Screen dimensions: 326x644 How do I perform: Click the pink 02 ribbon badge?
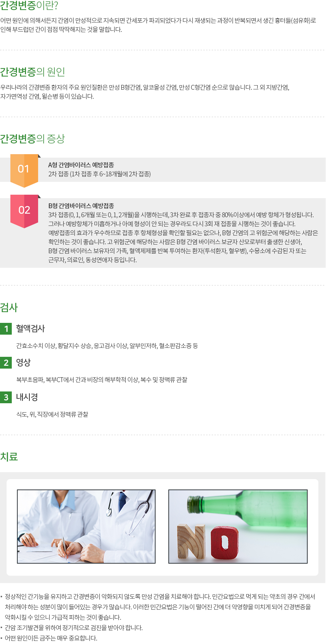pyautogui.click(x=24, y=210)
